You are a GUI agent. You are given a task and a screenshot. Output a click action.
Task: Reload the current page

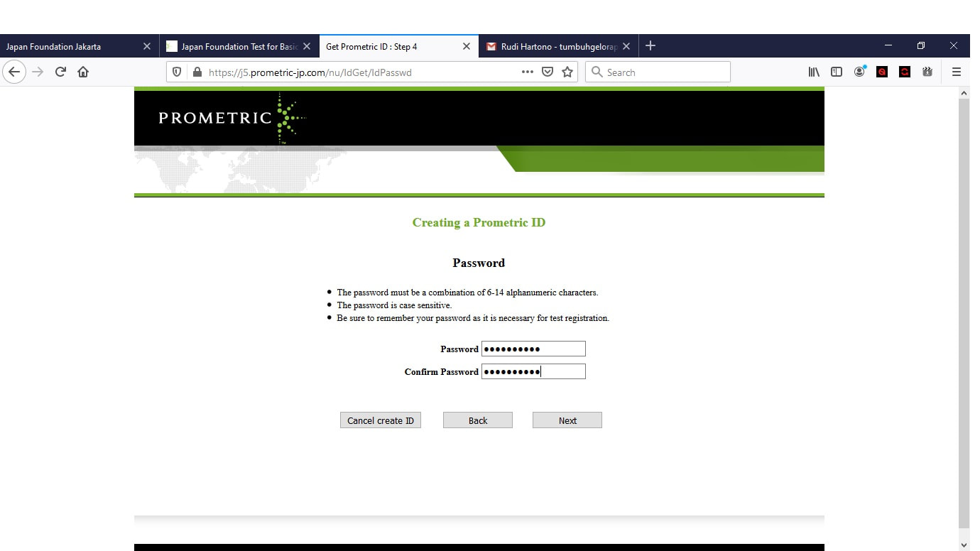[x=60, y=72]
